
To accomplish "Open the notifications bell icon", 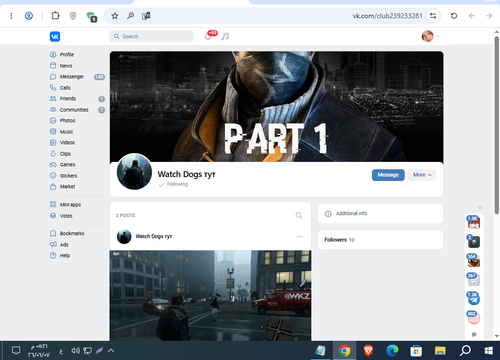I will point(208,36).
